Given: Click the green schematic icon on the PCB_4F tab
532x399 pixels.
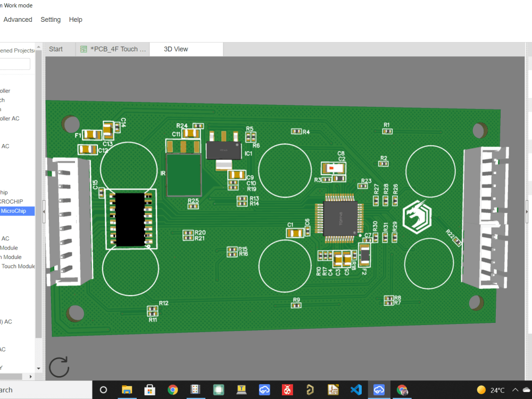Looking at the screenshot, I should click(x=83, y=49).
